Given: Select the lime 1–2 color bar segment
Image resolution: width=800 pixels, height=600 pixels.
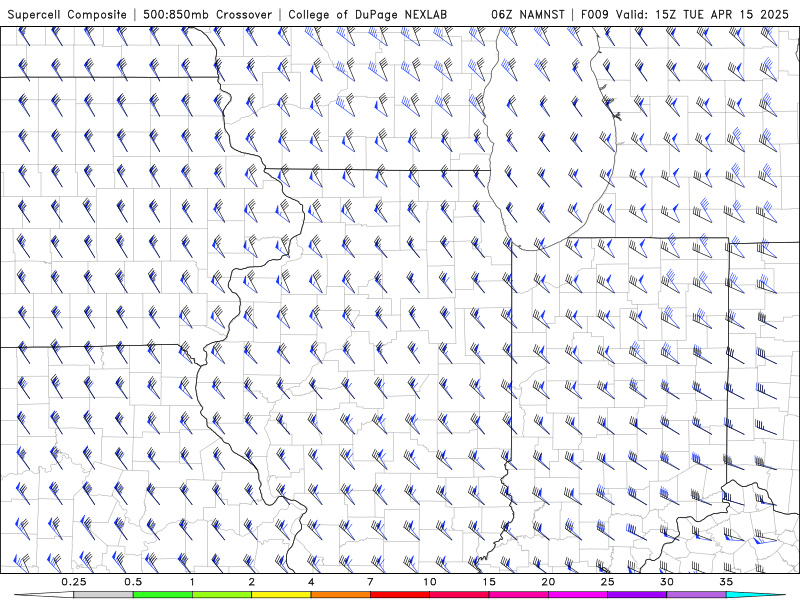Looking at the screenshot, I should click(x=221, y=595).
